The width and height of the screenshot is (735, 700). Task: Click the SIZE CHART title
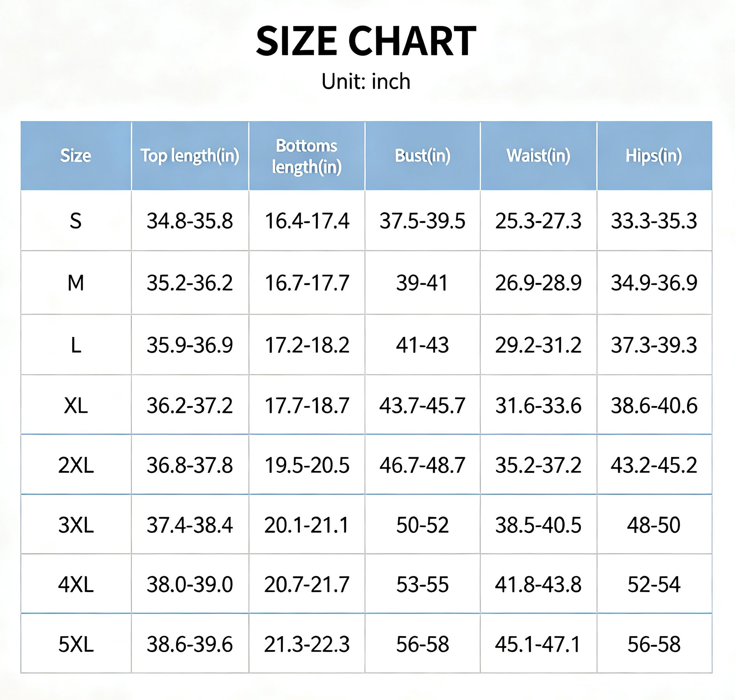[366, 41]
